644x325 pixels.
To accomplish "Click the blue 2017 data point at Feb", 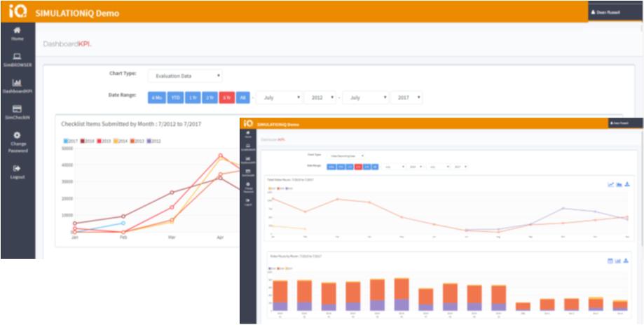I will [x=123, y=223].
